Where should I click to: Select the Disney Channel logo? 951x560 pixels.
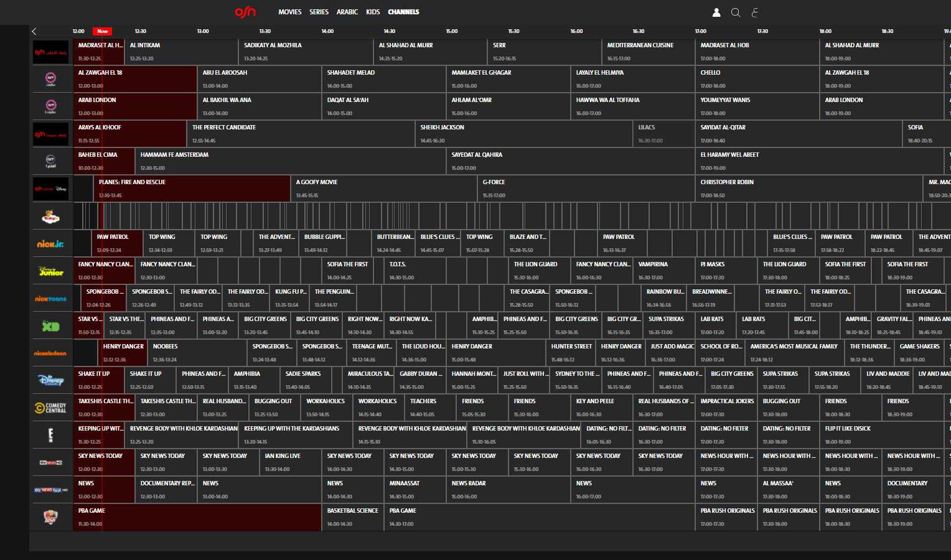pyautogui.click(x=51, y=381)
